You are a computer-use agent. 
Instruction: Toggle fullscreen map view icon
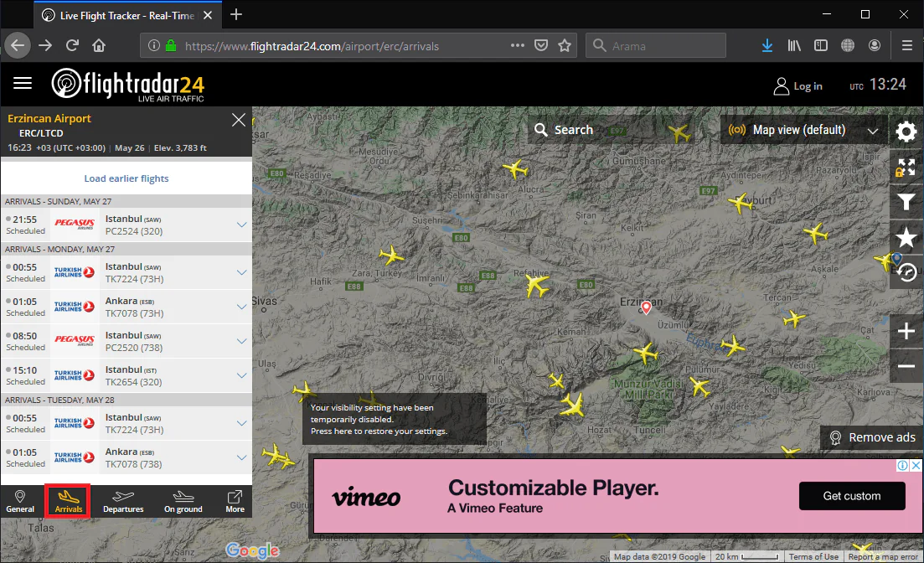[x=906, y=167]
